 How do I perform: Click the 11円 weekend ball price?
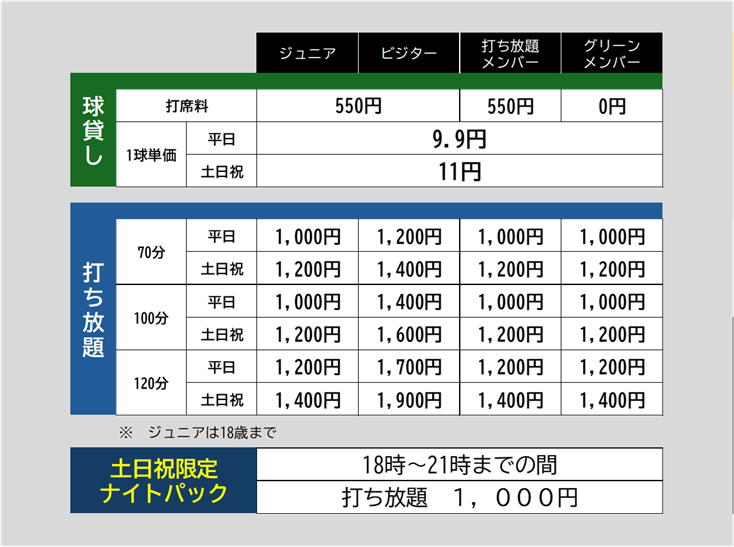[x=459, y=171]
